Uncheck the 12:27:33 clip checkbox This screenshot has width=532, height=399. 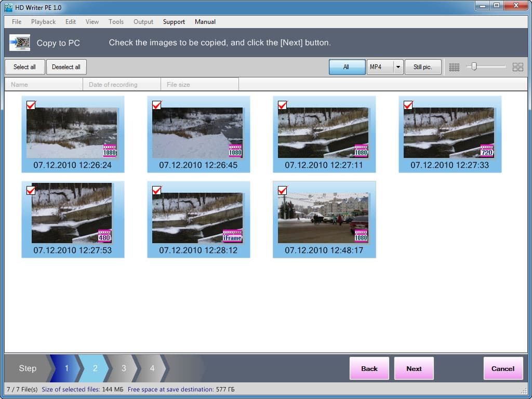click(408, 105)
